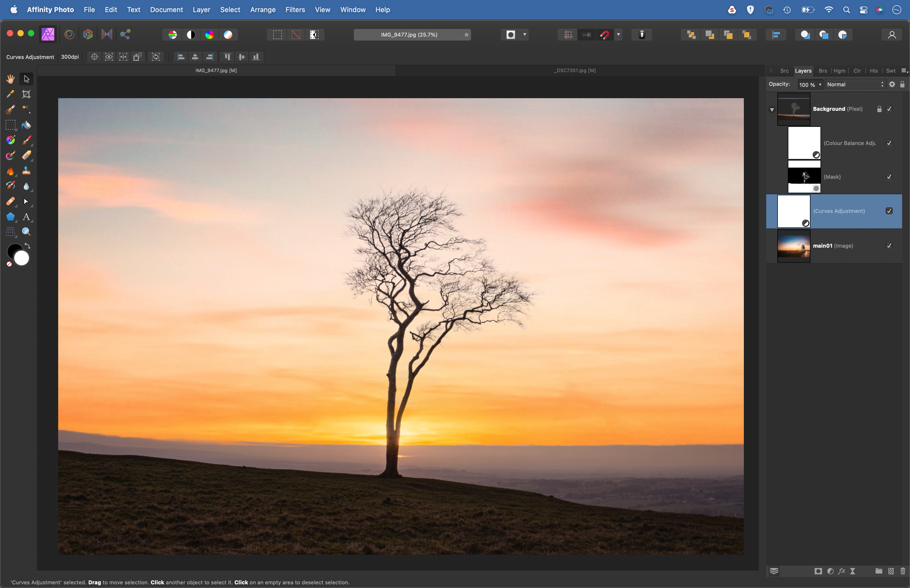
Task: Select the Crop tool
Action: 26,94
